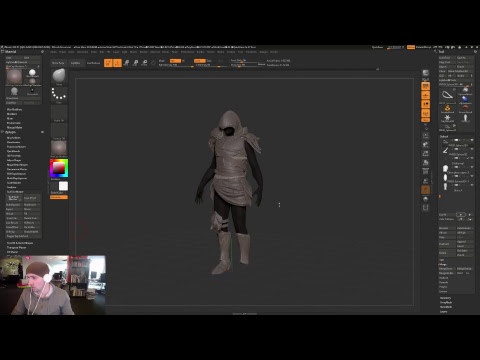Click the Menus button in title bar
This screenshot has width=480, height=360.
[411, 47]
